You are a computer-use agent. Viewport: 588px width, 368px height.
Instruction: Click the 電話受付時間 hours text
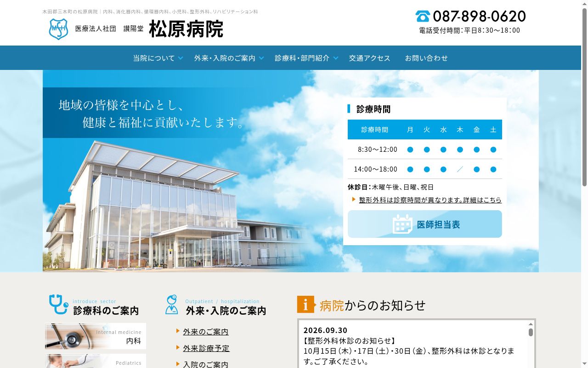[469, 30]
